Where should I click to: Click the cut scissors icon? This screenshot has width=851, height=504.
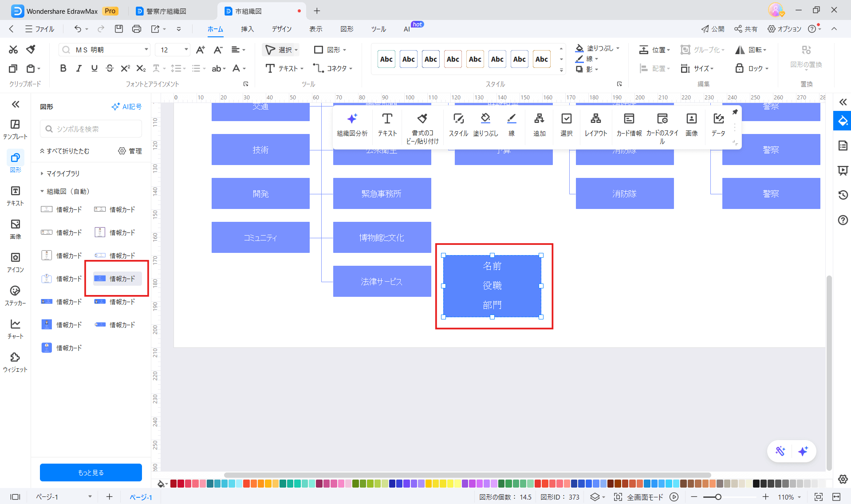[x=13, y=50]
